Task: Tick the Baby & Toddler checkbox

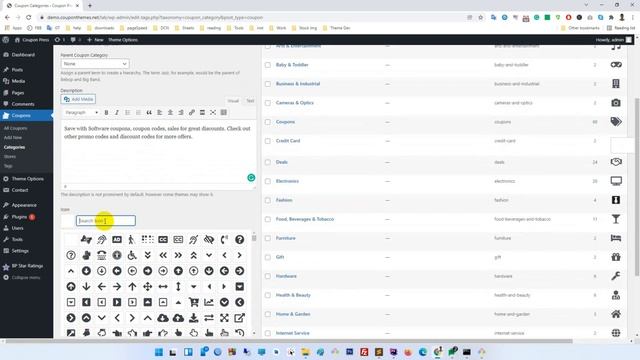Action: coord(268,65)
